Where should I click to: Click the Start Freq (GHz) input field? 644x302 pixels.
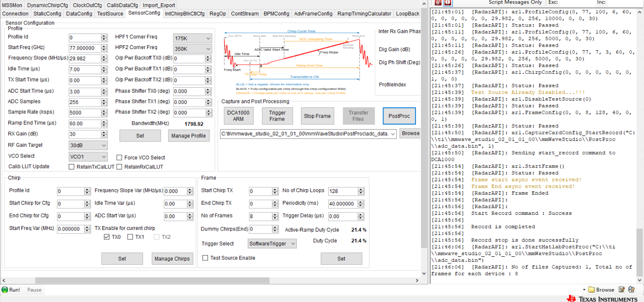(85, 48)
